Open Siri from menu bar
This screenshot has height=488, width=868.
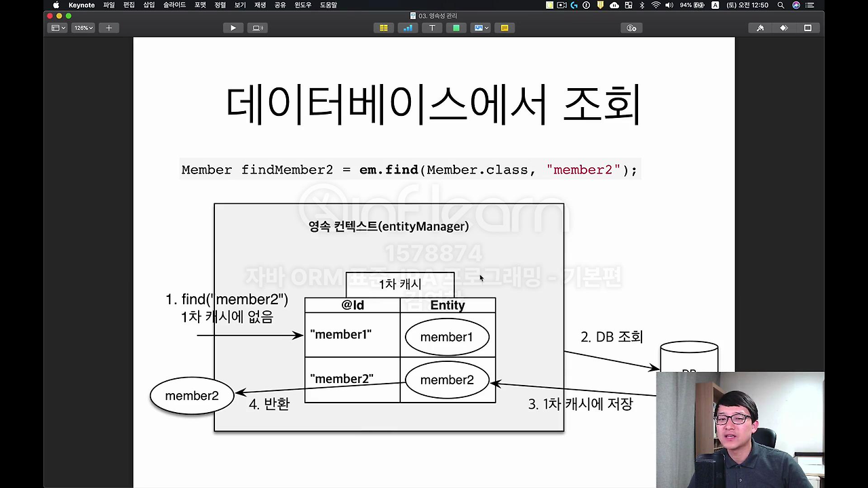click(796, 5)
